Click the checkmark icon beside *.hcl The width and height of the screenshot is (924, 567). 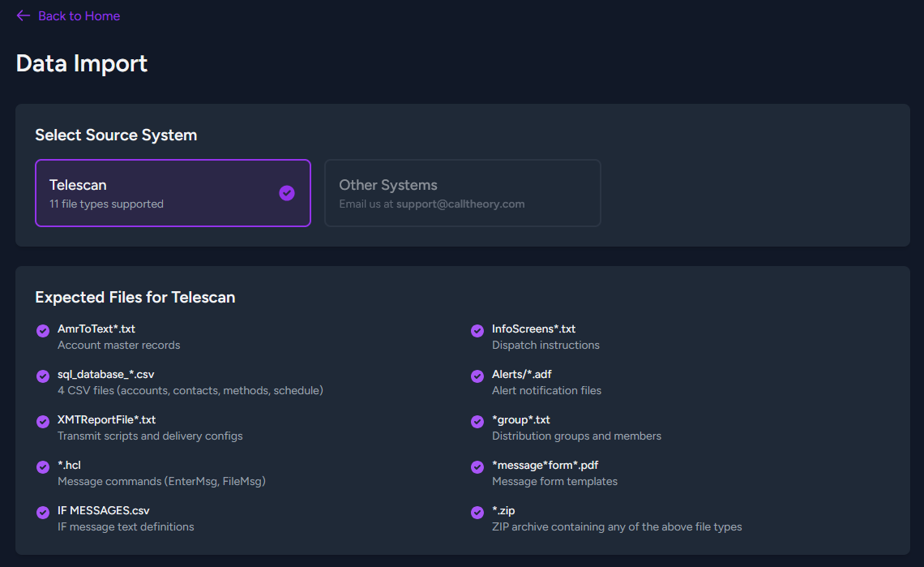point(43,466)
